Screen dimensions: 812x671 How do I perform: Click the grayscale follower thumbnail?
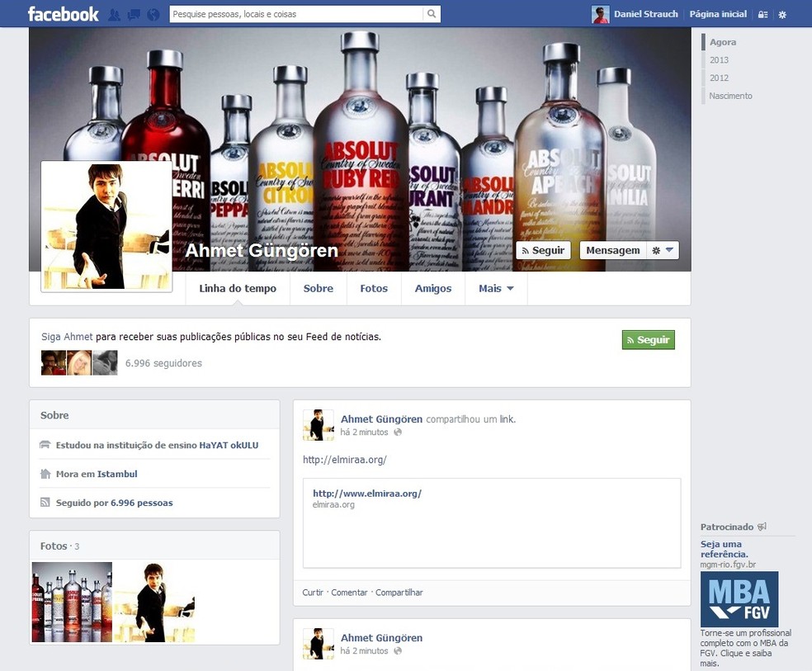click(x=105, y=362)
